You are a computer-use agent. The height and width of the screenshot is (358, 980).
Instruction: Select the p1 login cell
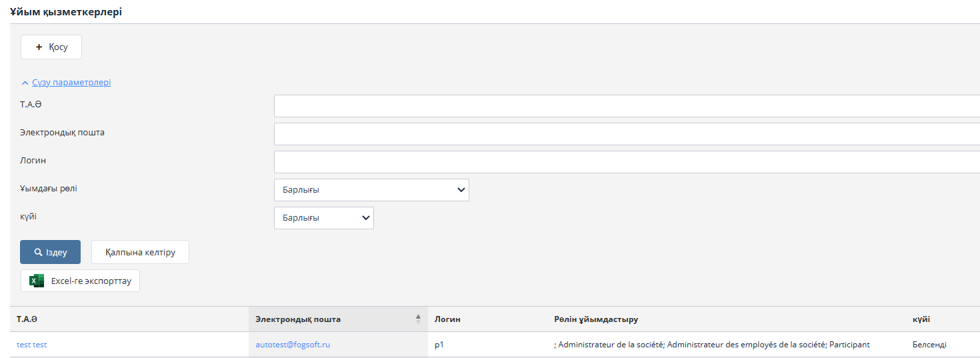439,345
